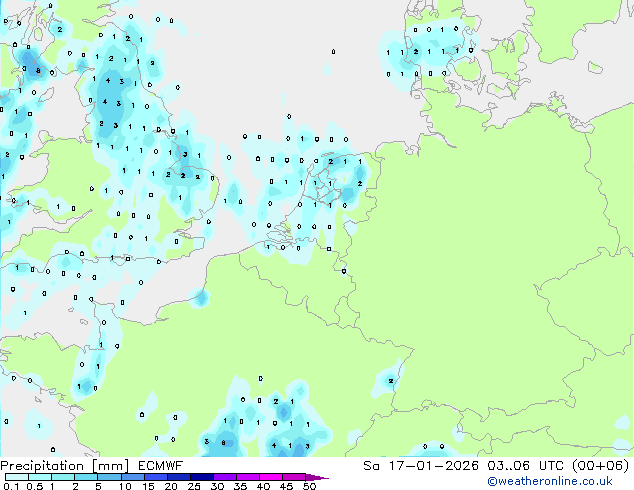Image resolution: width=634 pixels, height=490 pixels.
Task: Click the 30–35 mm purple legend swatch
Action: 224,477
